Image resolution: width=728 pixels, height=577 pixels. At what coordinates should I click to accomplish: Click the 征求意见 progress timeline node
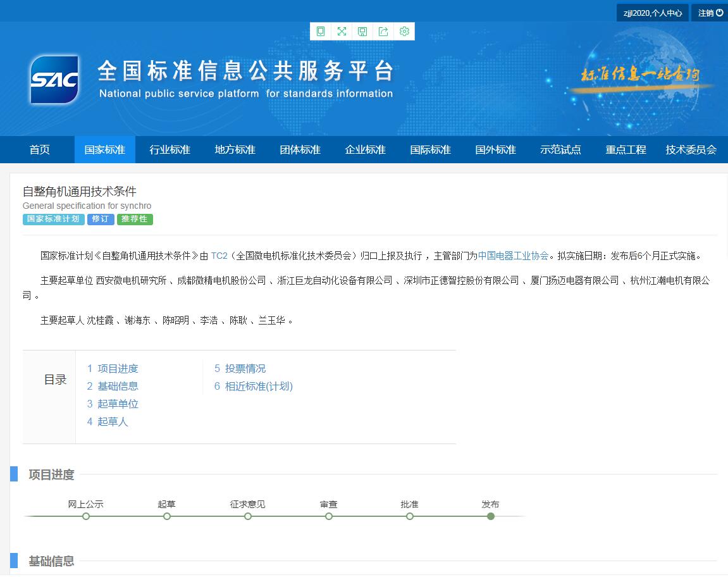coord(248,516)
